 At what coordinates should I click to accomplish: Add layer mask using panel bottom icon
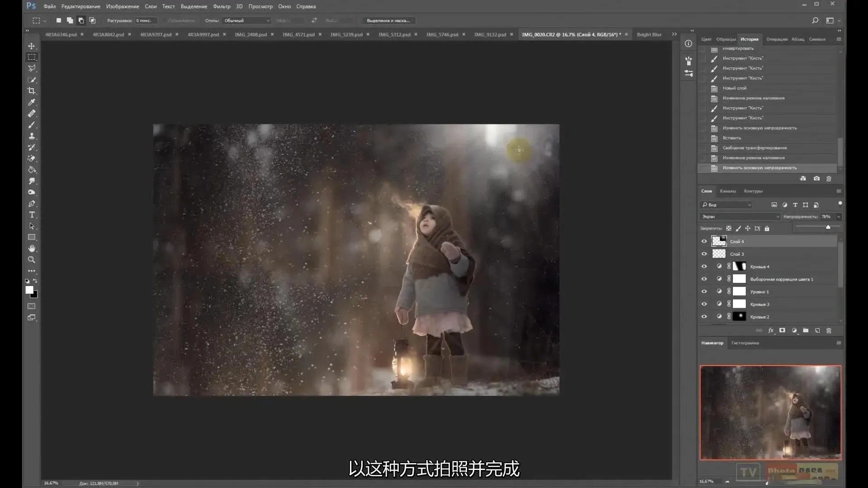pos(782,331)
